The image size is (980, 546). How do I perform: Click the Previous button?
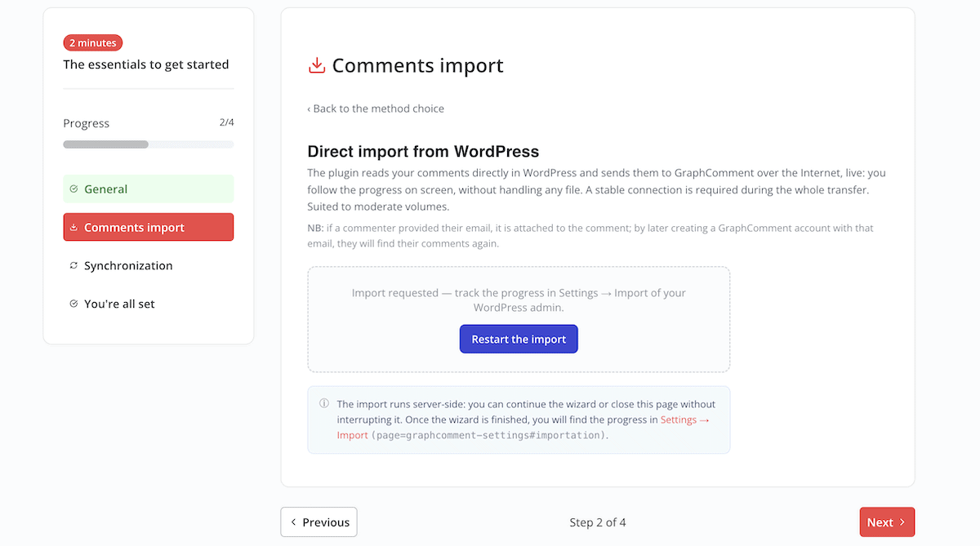(x=318, y=522)
